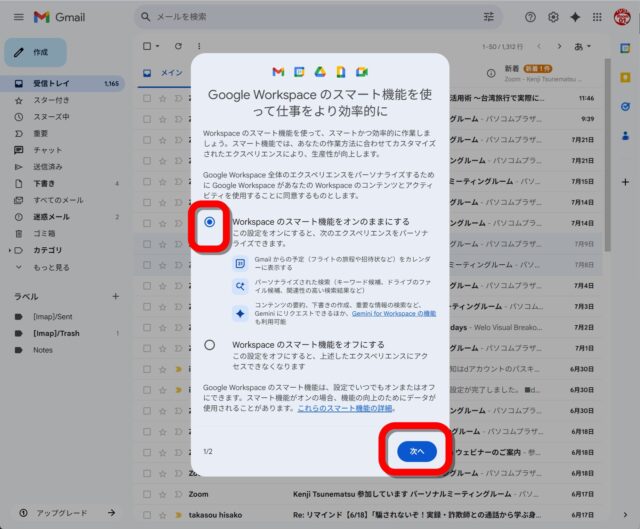Click the info icon beside the 新着 tab
The image size is (640, 529).
[491, 73]
